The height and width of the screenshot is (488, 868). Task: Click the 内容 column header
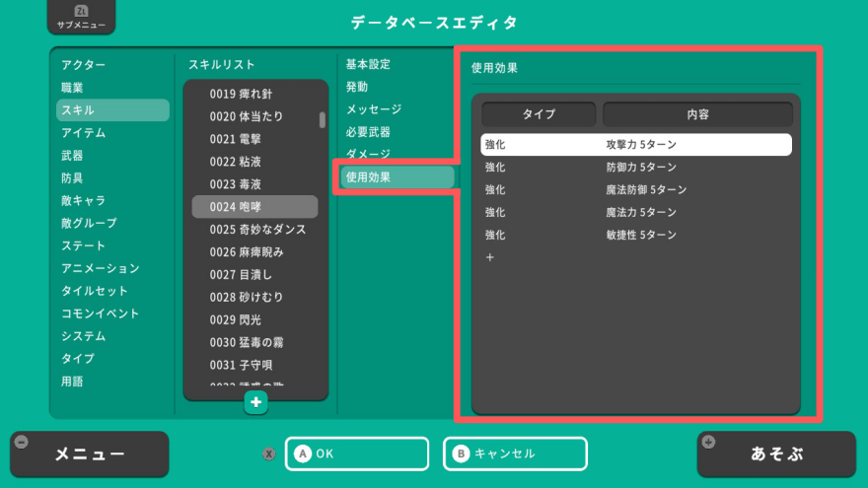click(x=697, y=114)
